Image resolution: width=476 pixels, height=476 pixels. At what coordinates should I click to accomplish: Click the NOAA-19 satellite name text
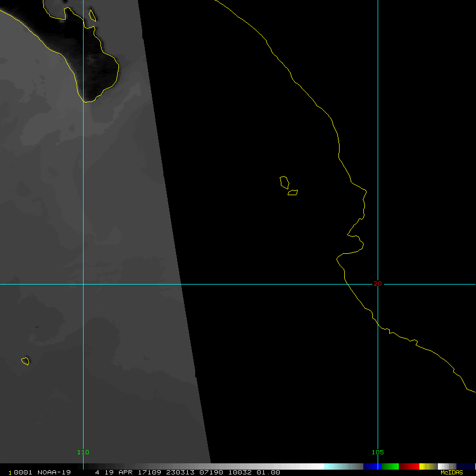point(49,472)
